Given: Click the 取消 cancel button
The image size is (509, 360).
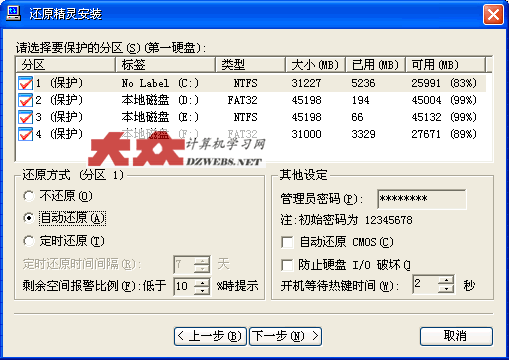Looking at the screenshot, I should point(456,336).
